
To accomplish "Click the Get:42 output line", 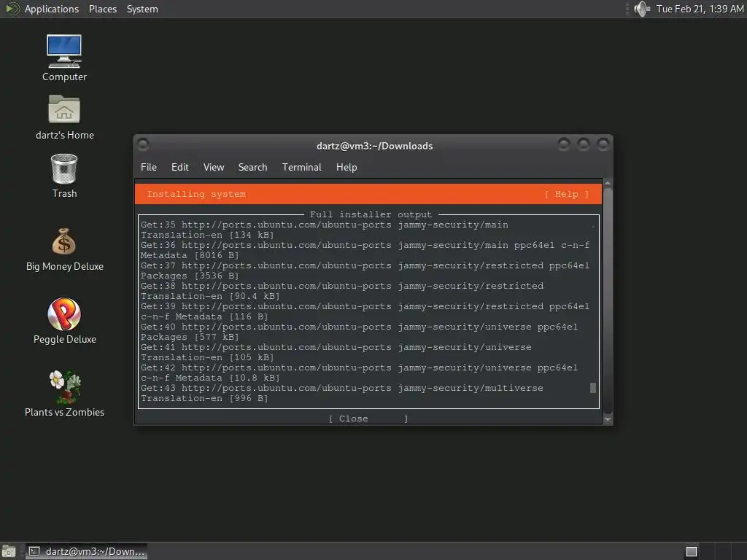I will 359,368.
